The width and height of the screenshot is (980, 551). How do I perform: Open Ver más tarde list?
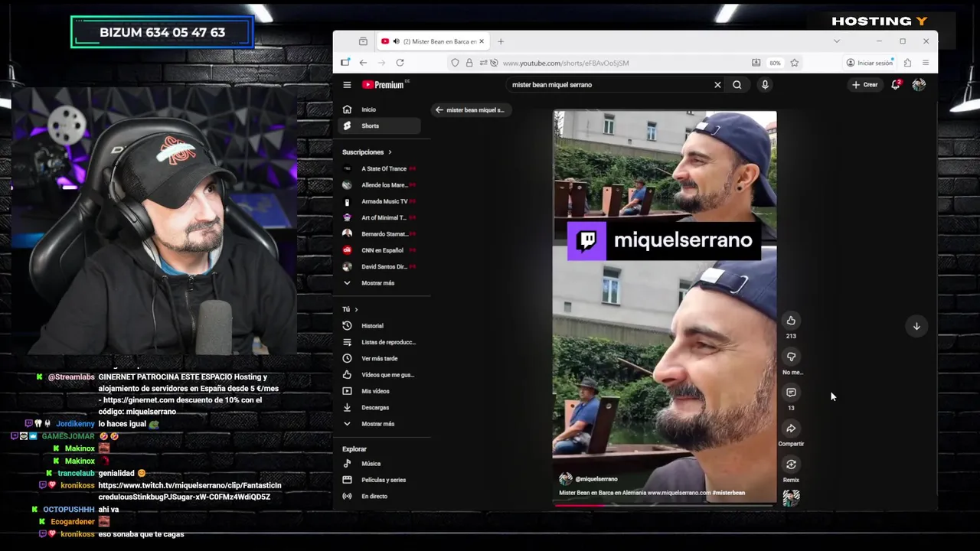coord(379,358)
